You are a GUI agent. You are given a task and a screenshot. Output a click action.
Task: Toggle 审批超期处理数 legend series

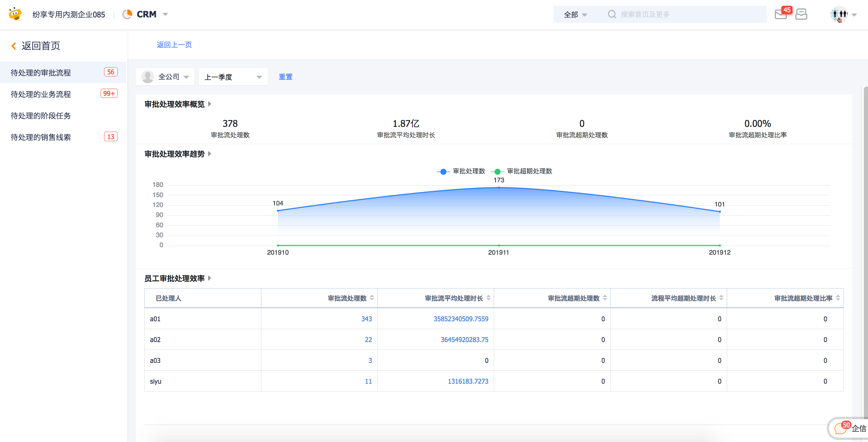click(x=522, y=171)
